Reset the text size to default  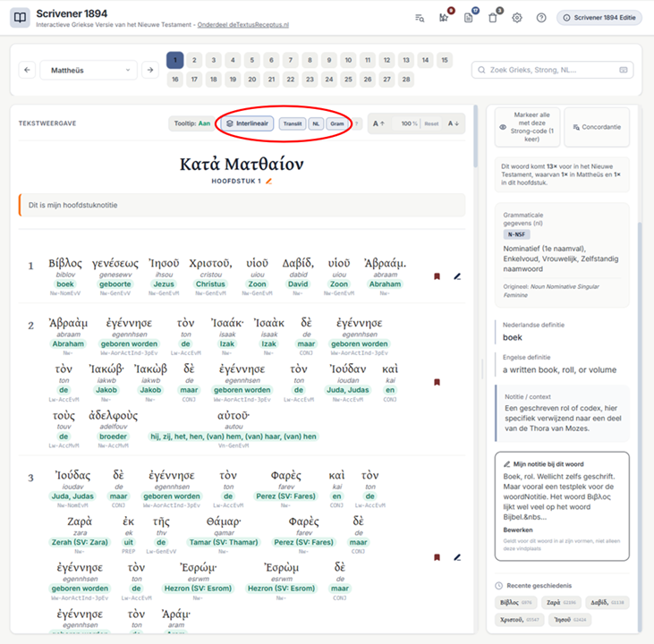[x=432, y=123]
